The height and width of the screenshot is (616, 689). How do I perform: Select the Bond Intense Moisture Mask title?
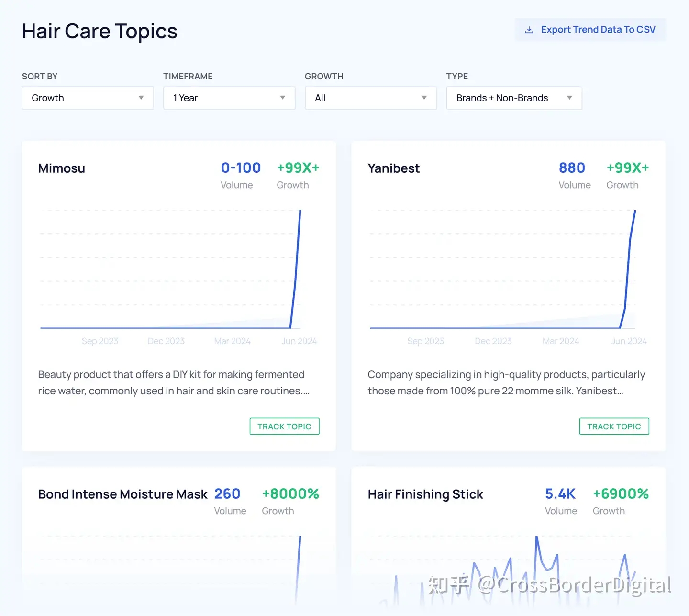122,494
